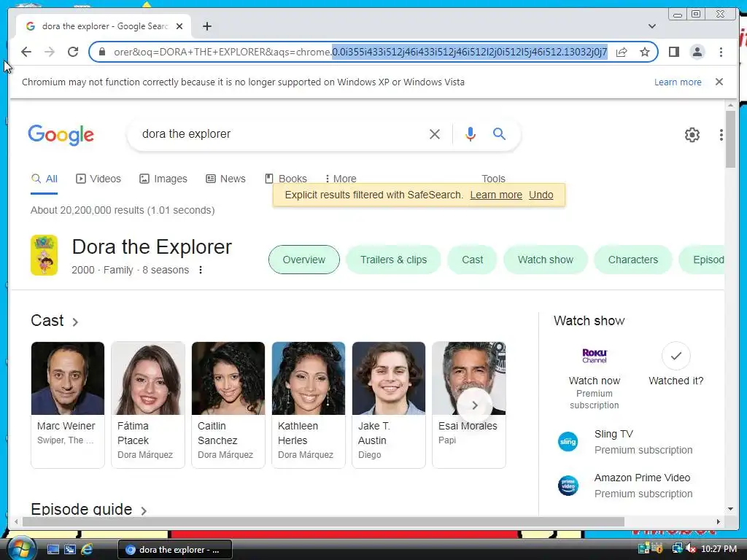Select the Chromium taskbar button
Image resolution: width=747 pixels, height=560 pixels.
(x=175, y=550)
